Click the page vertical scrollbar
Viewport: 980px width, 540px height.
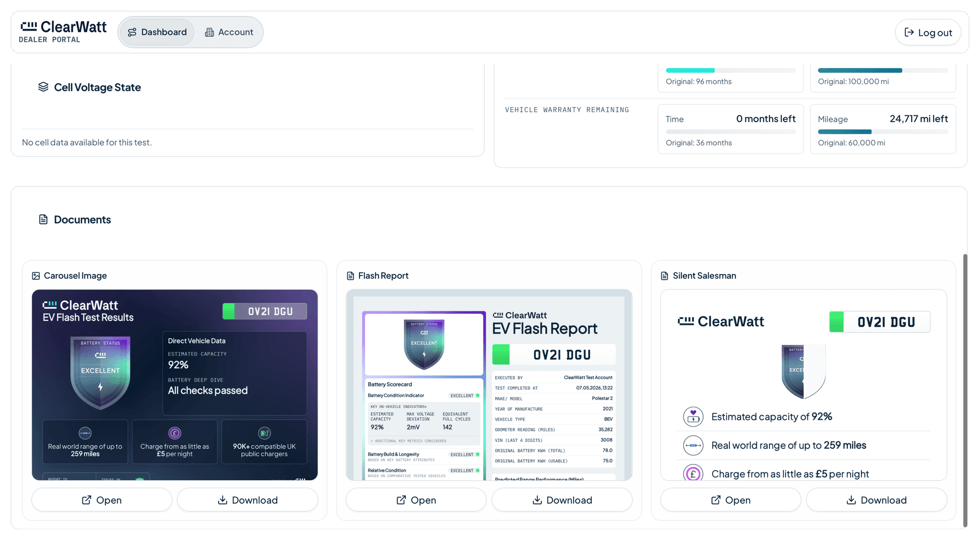965,390
